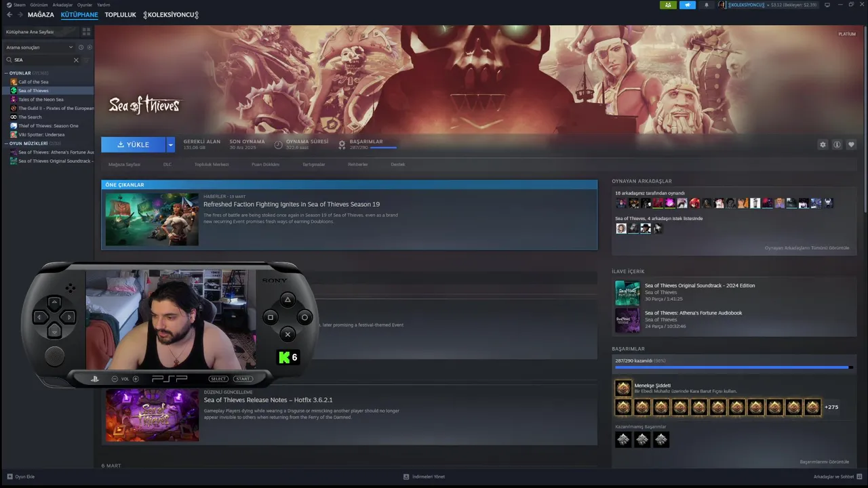Image resolution: width=868 pixels, height=488 pixels.
Task: Open the Mağaza Sayfası link
Action: pyautogui.click(x=124, y=165)
